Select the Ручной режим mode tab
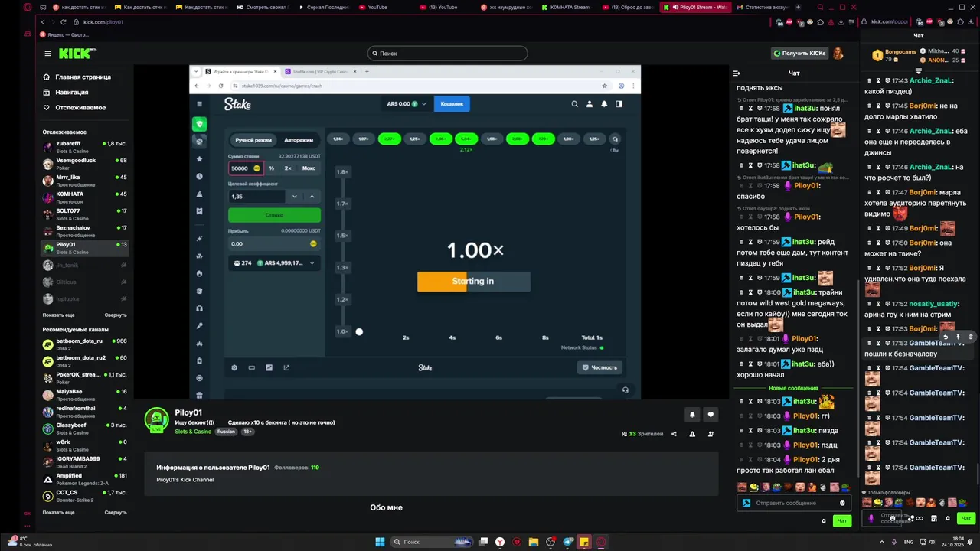 coord(253,140)
